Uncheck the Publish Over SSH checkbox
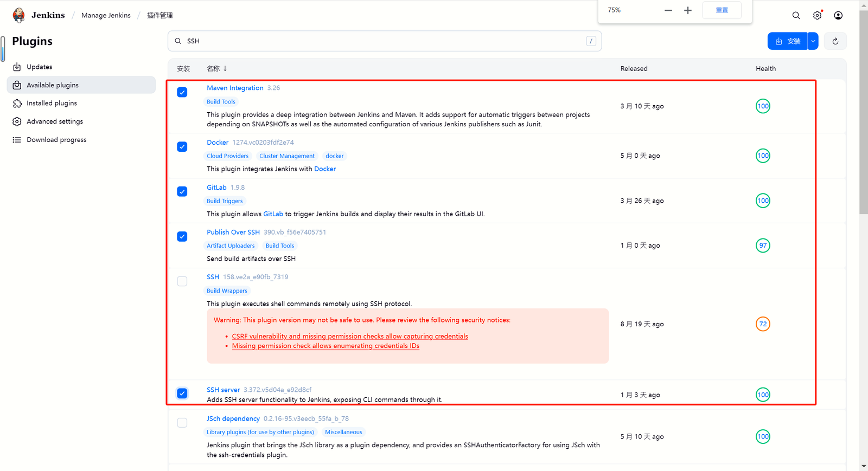 (x=182, y=236)
